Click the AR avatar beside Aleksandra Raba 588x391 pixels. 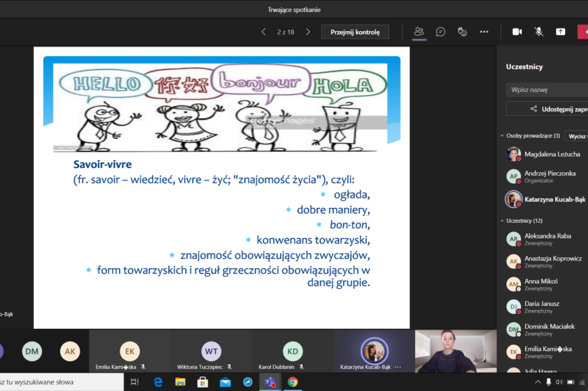tap(514, 239)
